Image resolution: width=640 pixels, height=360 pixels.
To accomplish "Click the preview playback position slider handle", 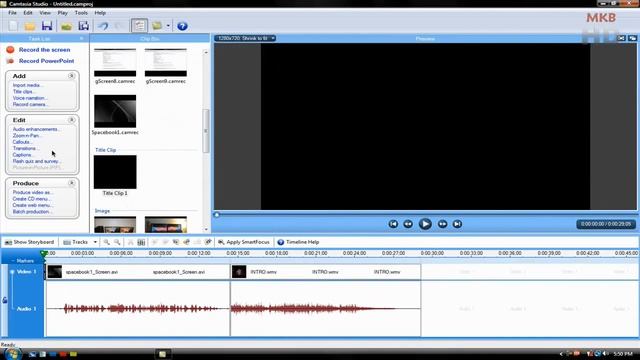I will (217, 215).
